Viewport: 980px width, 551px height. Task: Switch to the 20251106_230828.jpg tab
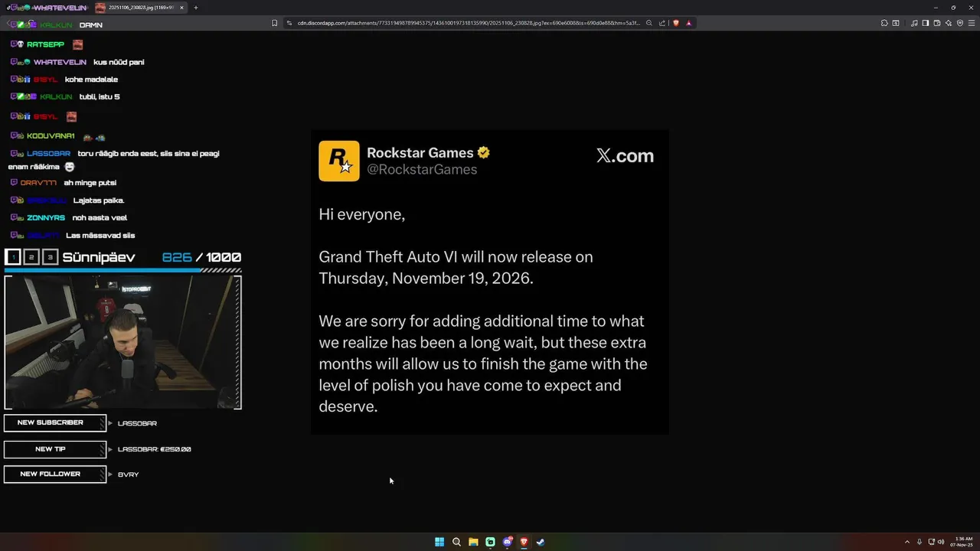(x=141, y=8)
